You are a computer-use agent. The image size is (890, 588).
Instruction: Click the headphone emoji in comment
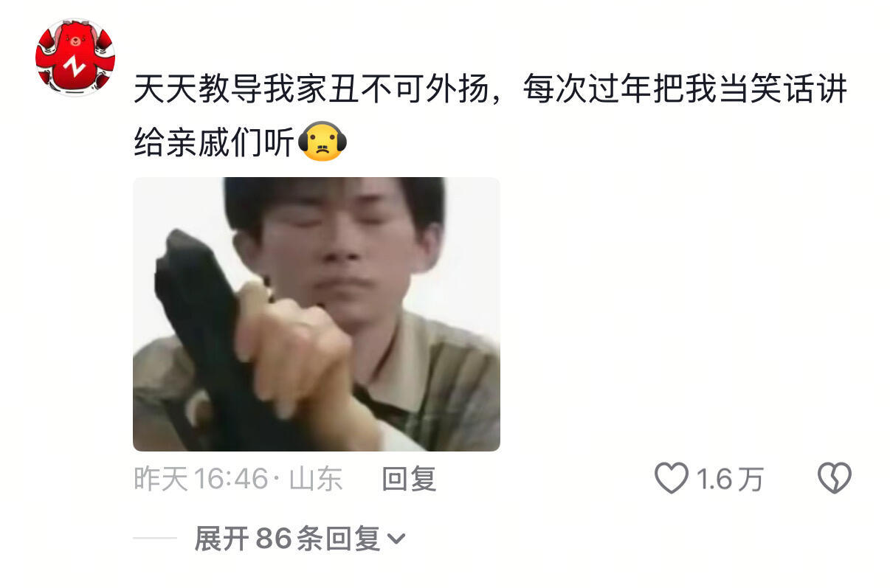point(322,142)
